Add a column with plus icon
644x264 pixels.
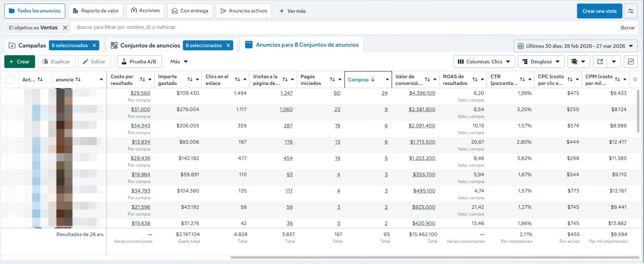[635, 79]
